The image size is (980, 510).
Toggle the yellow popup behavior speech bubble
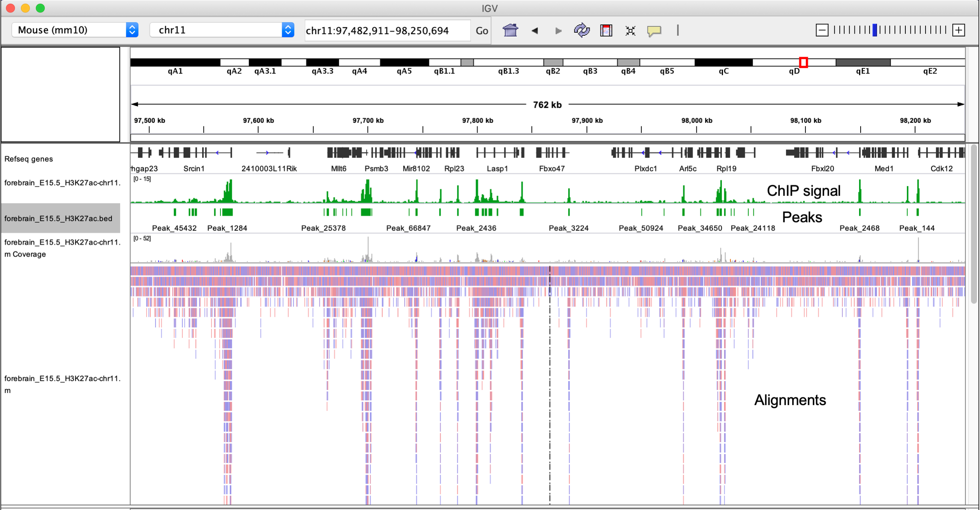[x=654, y=30]
